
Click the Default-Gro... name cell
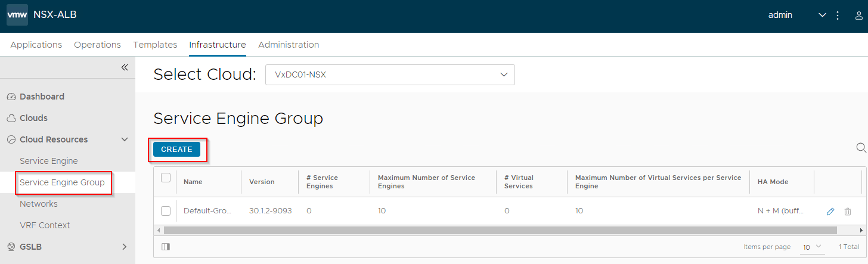click(x=207, y=211)
